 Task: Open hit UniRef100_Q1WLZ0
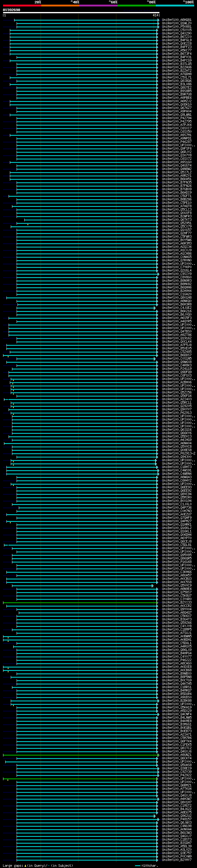[176, 23]
